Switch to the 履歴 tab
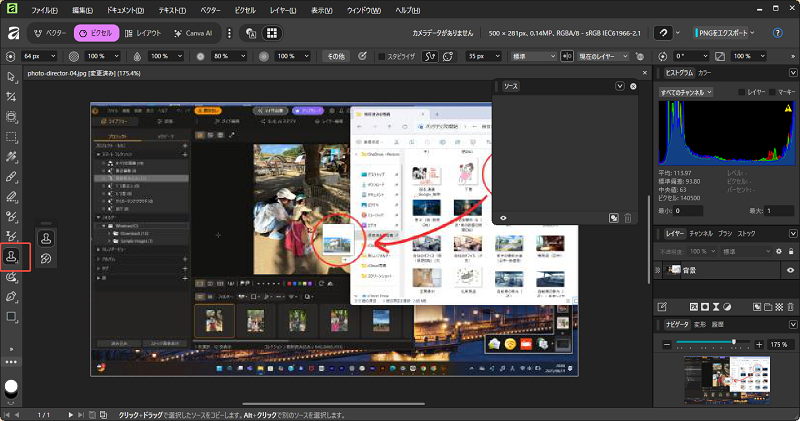 tap(717, 325)
